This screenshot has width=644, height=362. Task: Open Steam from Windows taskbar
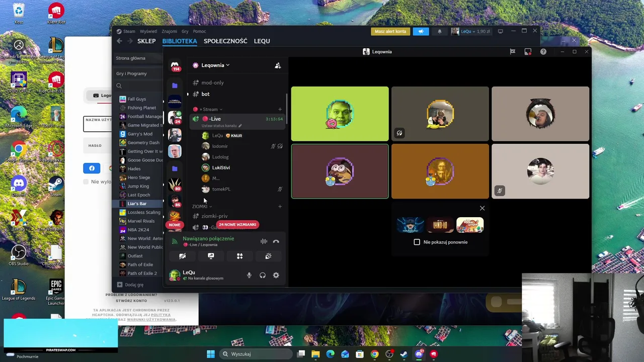404,354
